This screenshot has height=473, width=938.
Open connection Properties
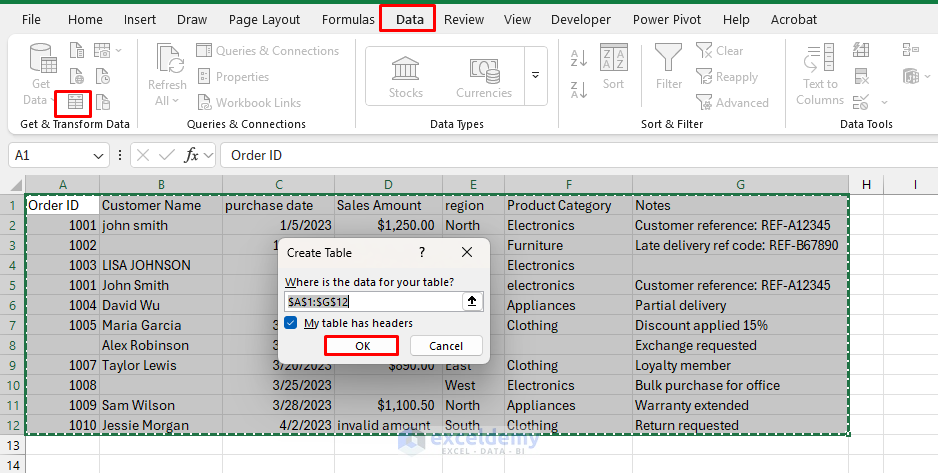233,77
